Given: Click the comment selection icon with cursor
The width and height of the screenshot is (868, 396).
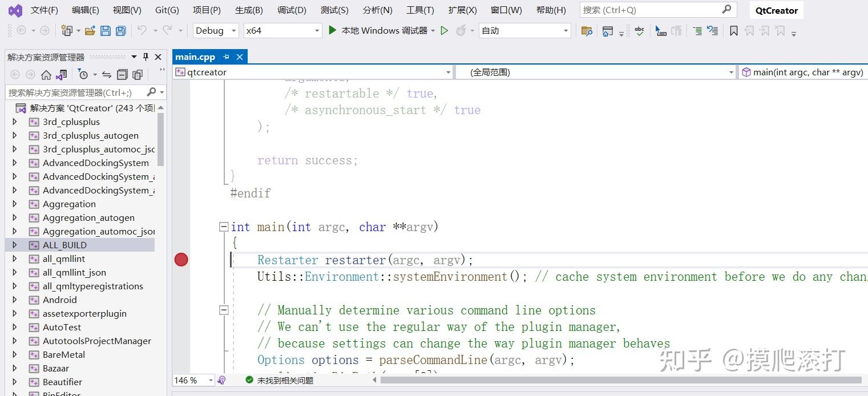Looking at the screenshot, I should [x=661, y=31].
